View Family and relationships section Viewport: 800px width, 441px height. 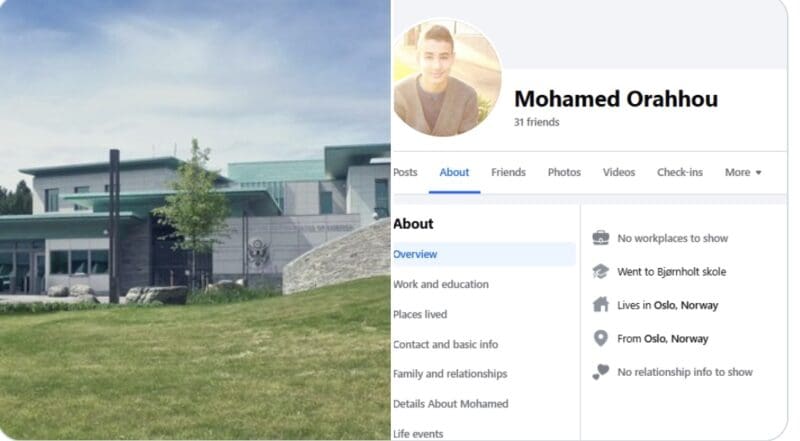450,374
